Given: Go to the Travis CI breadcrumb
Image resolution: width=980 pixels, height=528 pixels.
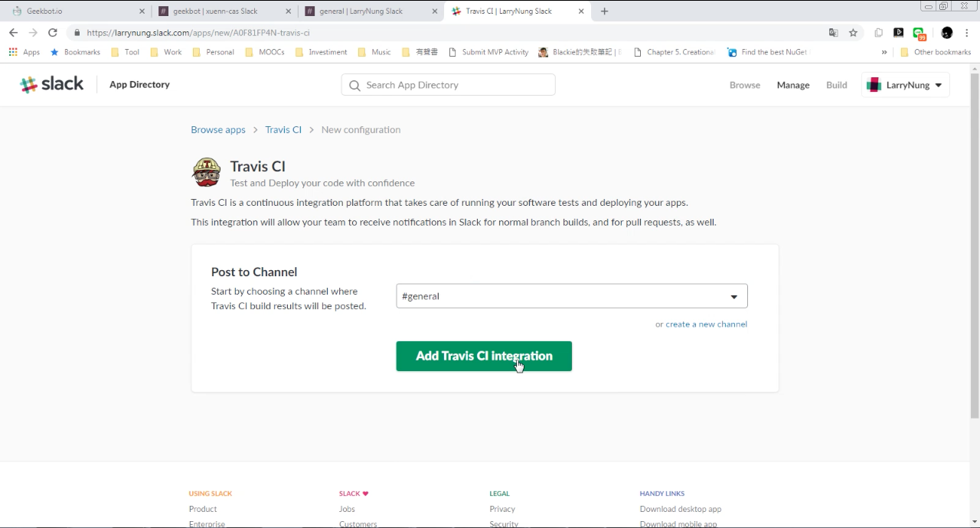Looking at the screenshot, I should [283, 129].
